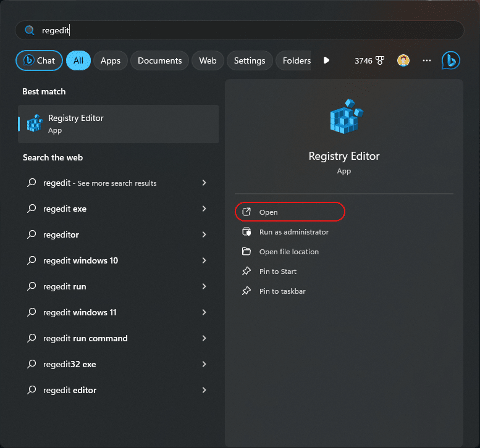Viewport: 480px width, 448px height.
Task: Switch to the Documents filter
Action: pos(159,60)
